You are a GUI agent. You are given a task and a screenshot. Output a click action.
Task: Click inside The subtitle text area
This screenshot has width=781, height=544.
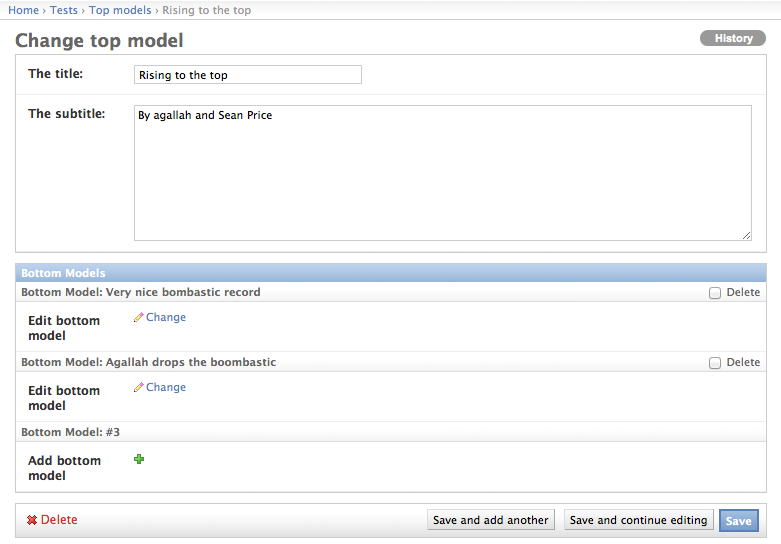point(443,173)
